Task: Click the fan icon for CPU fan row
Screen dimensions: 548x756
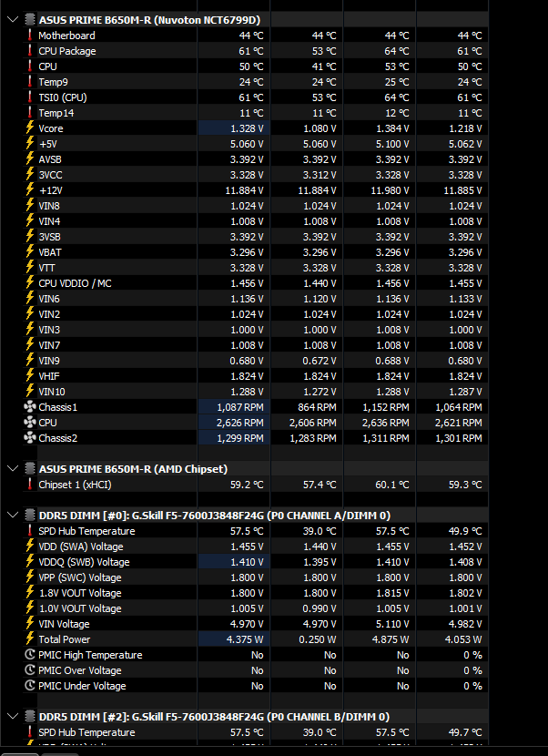Action: [30, 423]
